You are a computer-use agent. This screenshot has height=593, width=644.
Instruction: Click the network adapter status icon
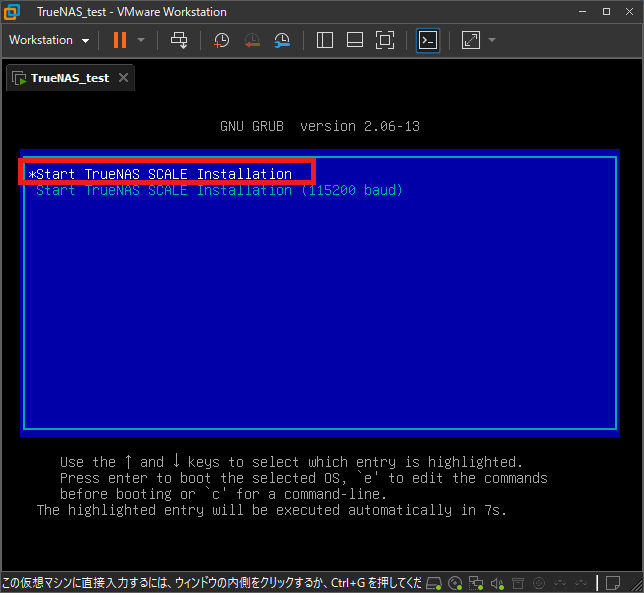pyautogui.click(x=476, y=583)
